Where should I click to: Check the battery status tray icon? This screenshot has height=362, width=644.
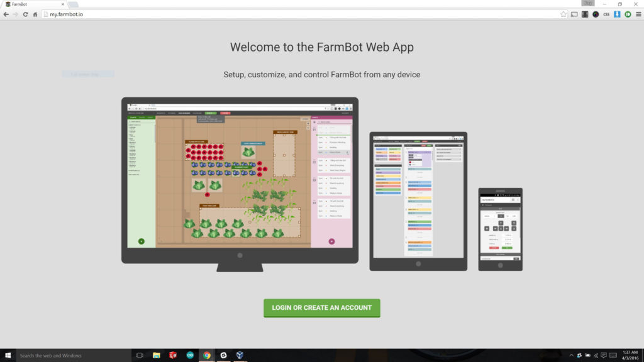[x=587, y=356]
